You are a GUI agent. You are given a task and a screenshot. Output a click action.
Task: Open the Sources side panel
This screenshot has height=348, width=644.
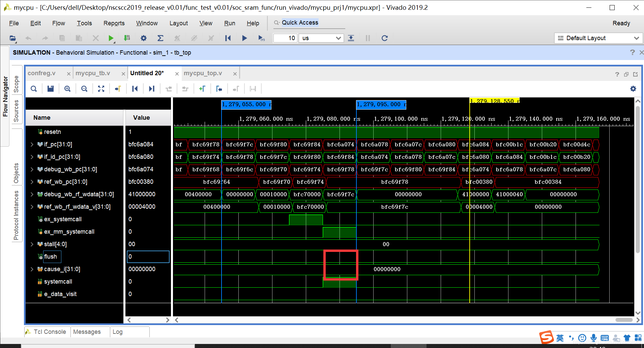pos(17,111)
